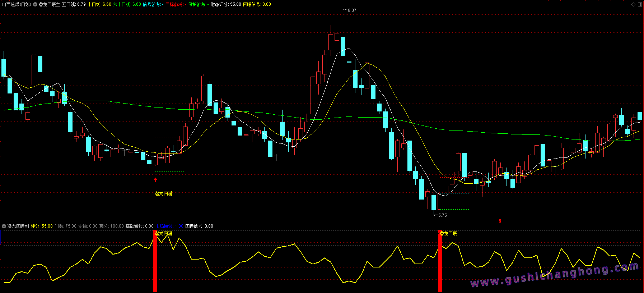
Task: Click the diamond icon at chart top-right
Action: 634,5
